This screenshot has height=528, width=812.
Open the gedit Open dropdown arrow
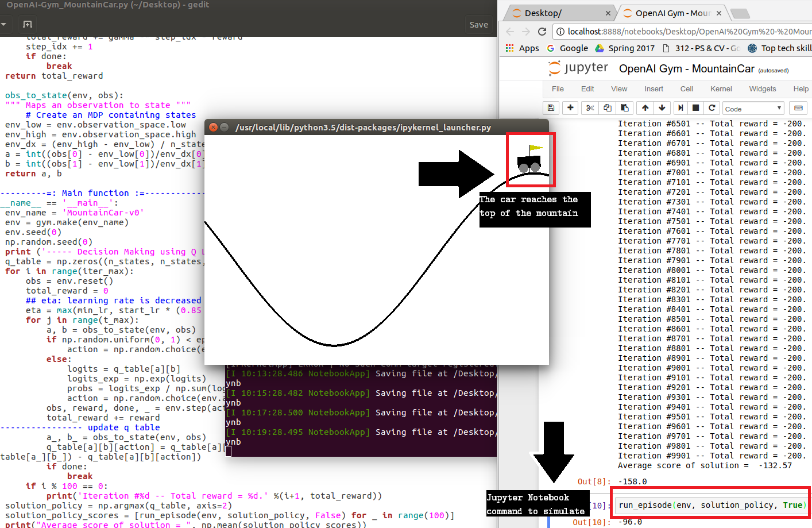pyautogui.click(x=3, y=25)
